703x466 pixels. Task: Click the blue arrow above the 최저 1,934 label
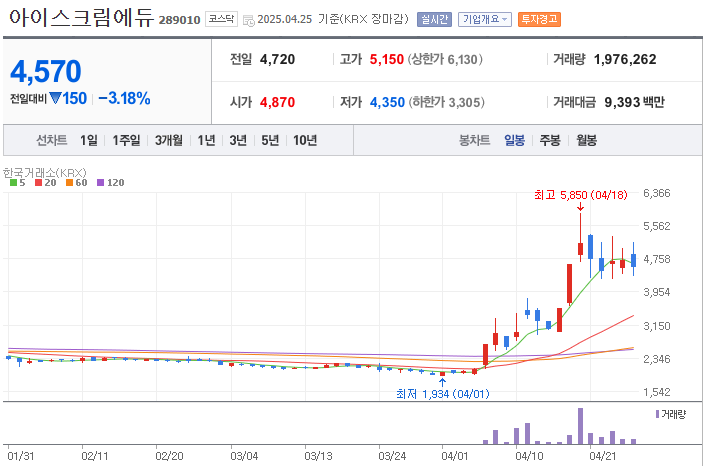tap(443, 383)
